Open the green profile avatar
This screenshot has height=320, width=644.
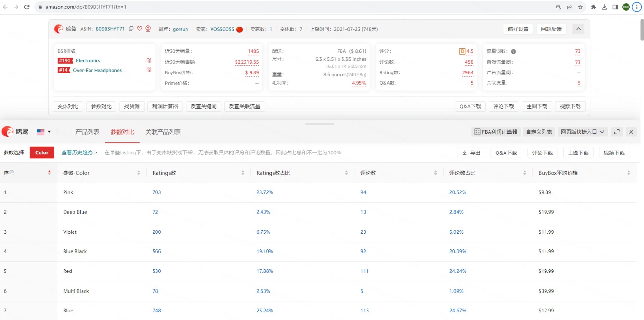[626, 7]
